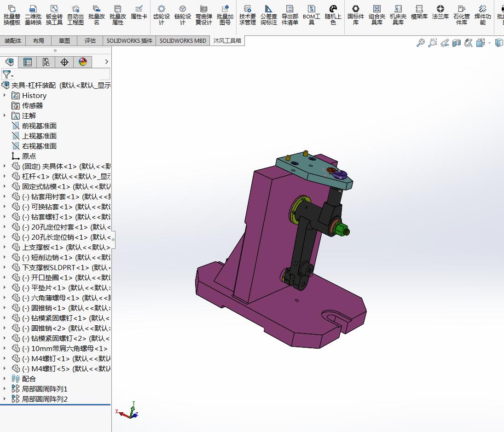The image size is (504, 432).
Task: Open the 国标件库 standard parts library
Action: (x=355, y=14)
